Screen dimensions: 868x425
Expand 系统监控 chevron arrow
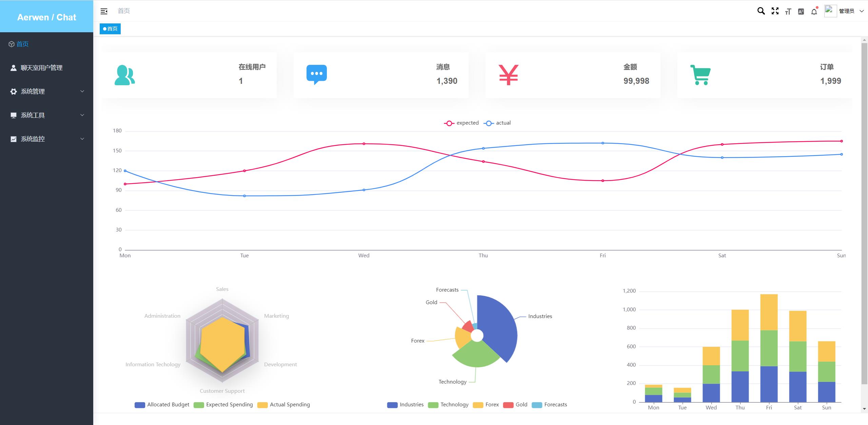pos(82,139)
